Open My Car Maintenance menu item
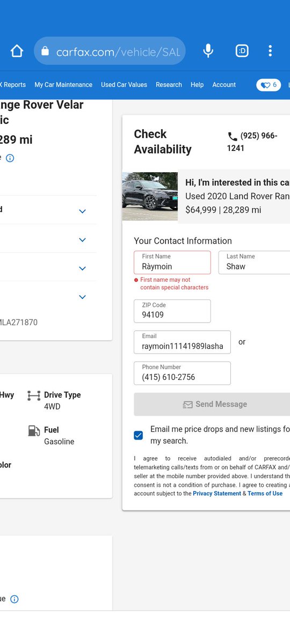The width and height of the screenshot is (290, 644). coord(63,85)
